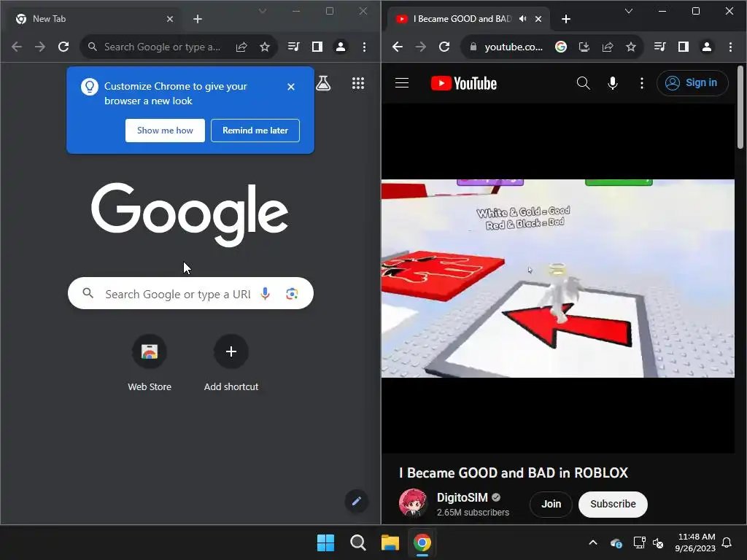Click Show me how button

pyautogui.click(x=165, y=131)
